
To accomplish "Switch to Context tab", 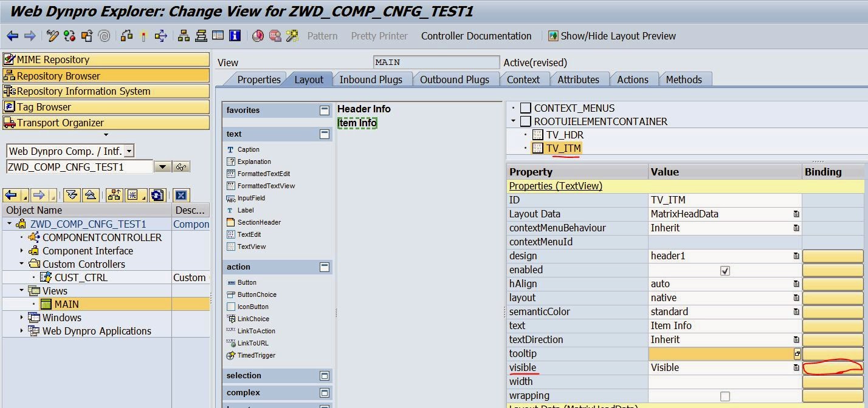I will coord(523,80).
